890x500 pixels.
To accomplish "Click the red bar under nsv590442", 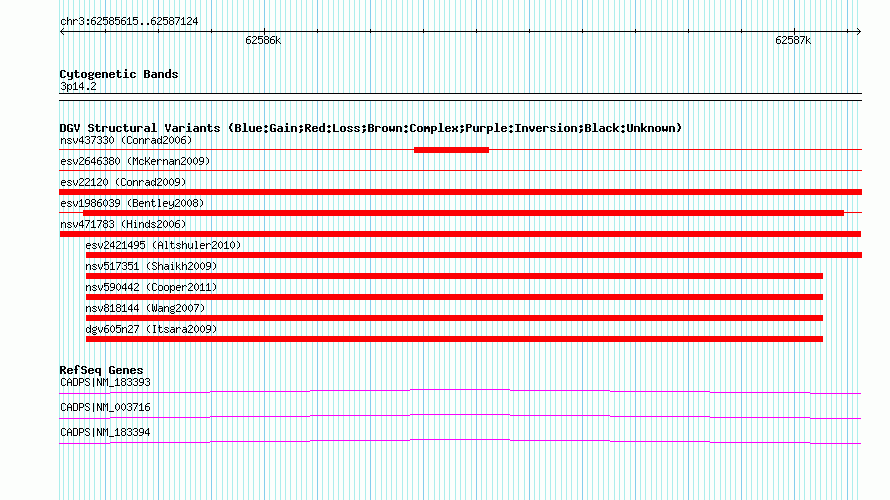I will pyautogui.click(x=454, y=297).
